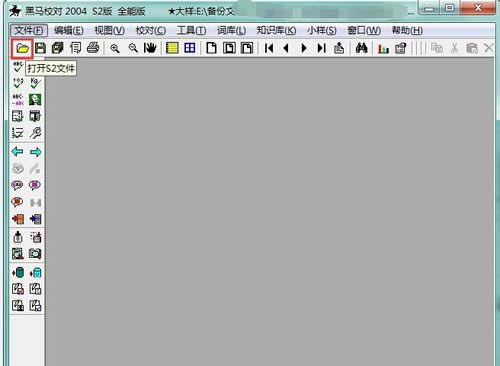Go to the previous page
The width and height of the screenshot is (500, 366).
[x=286, y=49]
